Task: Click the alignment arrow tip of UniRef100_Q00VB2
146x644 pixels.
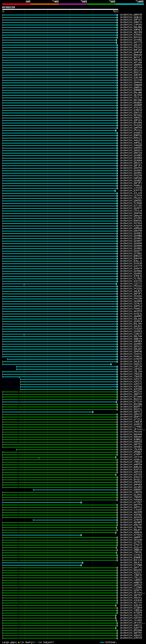Action: [x=117, y=40]
